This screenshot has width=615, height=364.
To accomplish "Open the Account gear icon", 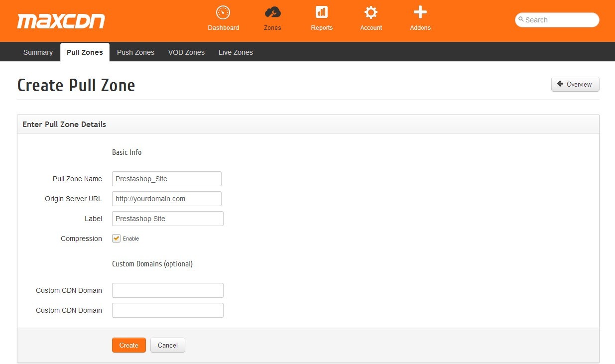I will pyautogui.click(x=371, y=12).
